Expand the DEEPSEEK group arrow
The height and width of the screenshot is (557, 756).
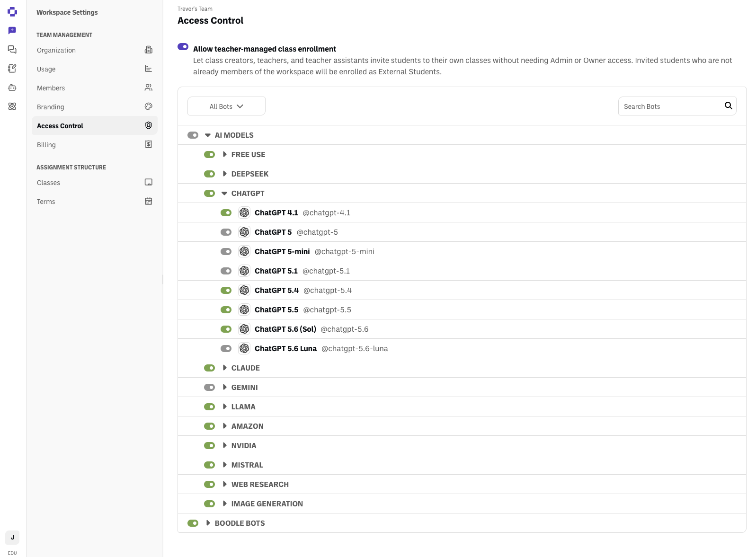(224, 174)
